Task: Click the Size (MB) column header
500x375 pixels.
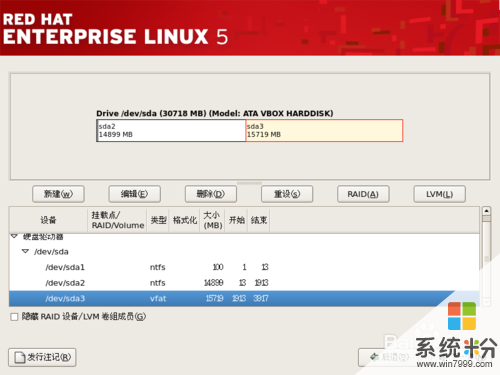Action: [212, 220]
